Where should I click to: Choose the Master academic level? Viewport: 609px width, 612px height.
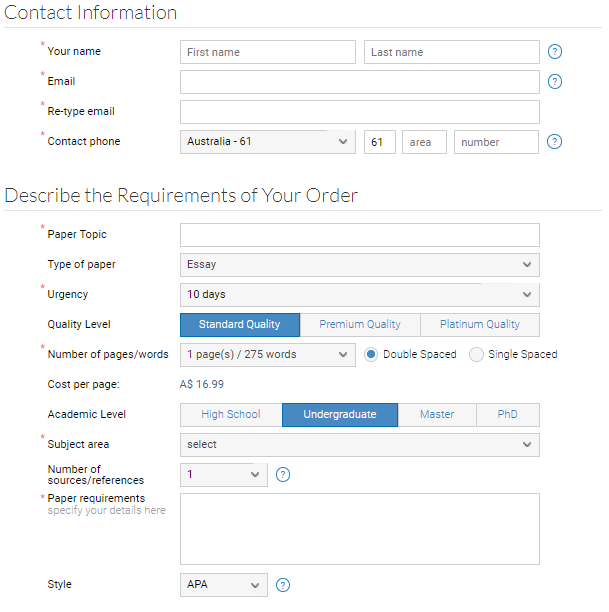[437, 415]
